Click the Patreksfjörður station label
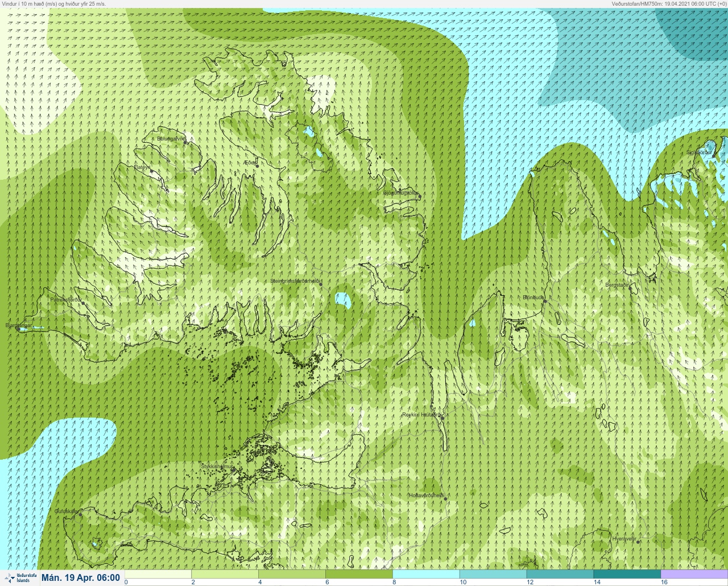 point(67,299)
